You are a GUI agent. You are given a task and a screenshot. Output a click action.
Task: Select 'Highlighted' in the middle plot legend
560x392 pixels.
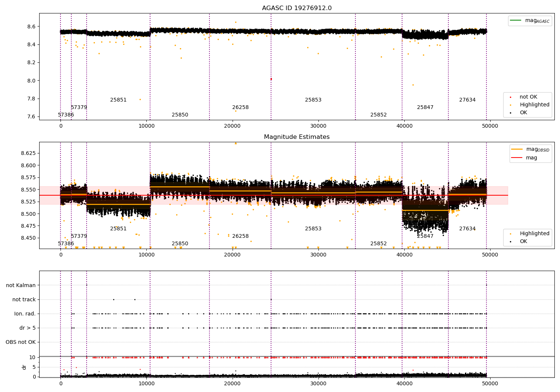tap(535, 234)
